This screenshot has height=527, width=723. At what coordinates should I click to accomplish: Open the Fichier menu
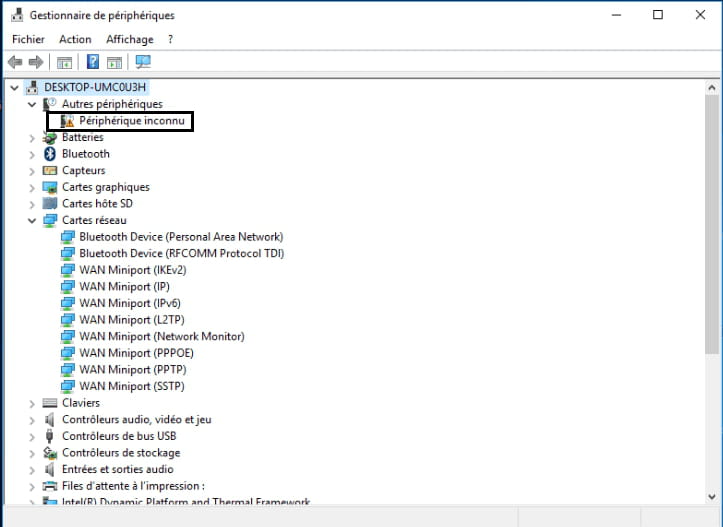click(28, 39)
